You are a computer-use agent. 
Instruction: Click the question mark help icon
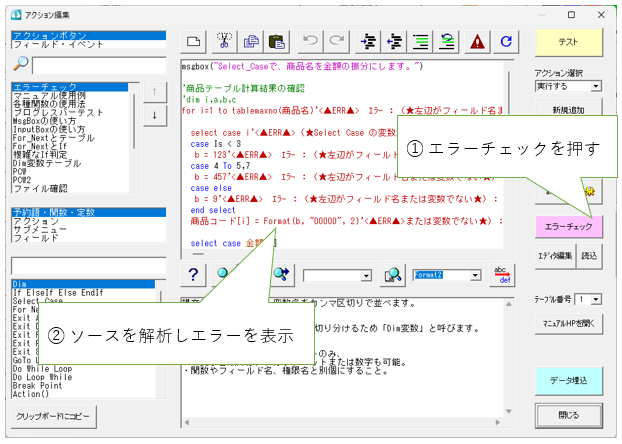coord(195,275)
